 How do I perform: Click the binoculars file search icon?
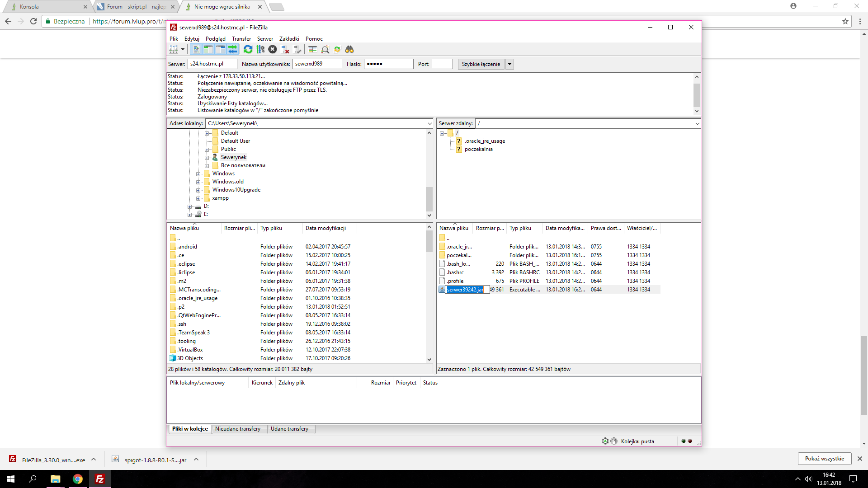pos(349,49)
